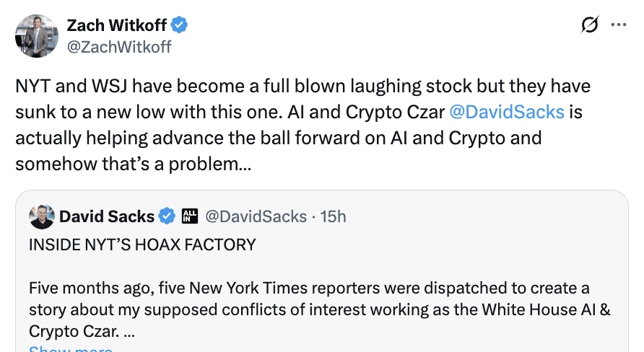Screen dimensions: 644x352
Task: Open Zach Witkoff's profile photo
Action: (x=35, y=35)
